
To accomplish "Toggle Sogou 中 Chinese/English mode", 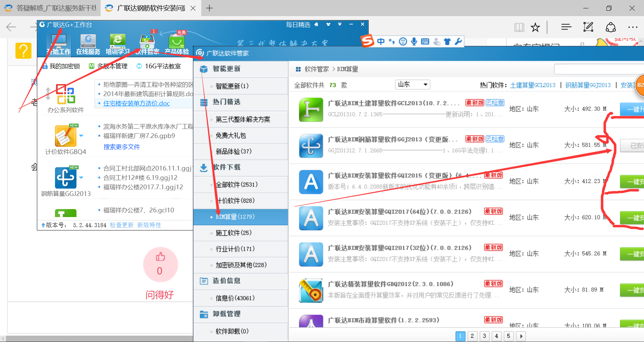I will [381, 42].
